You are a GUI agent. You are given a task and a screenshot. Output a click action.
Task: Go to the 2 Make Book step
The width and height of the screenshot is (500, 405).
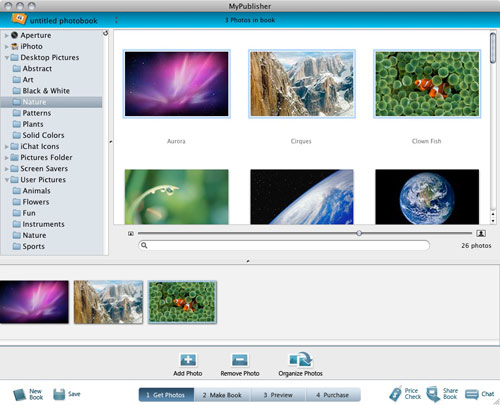222,395
